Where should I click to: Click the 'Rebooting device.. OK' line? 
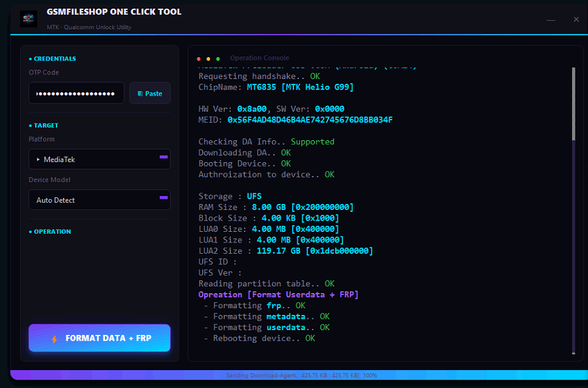click(259, 338)
